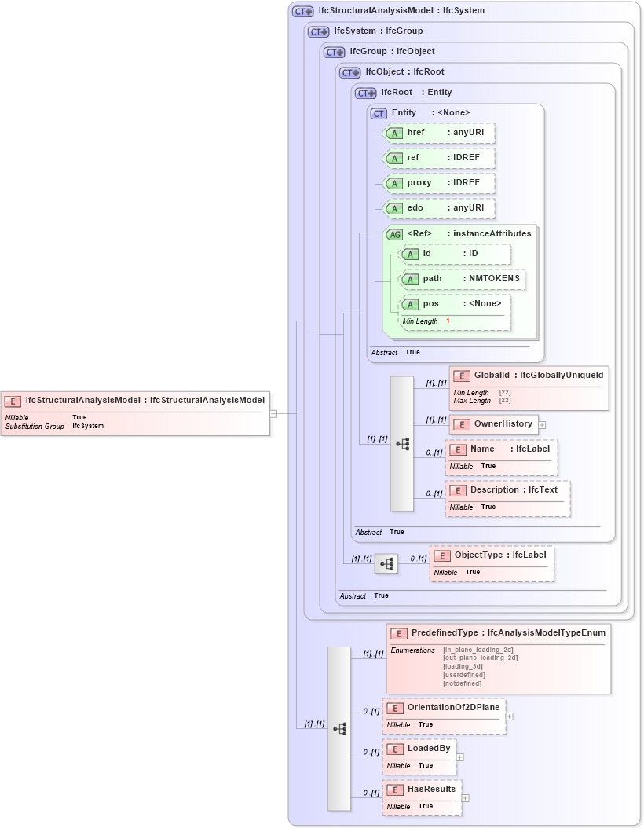The image size is (644, 828).
Task: Click the attribute icon beside edo : anyURI
Action: click(395, 208)
